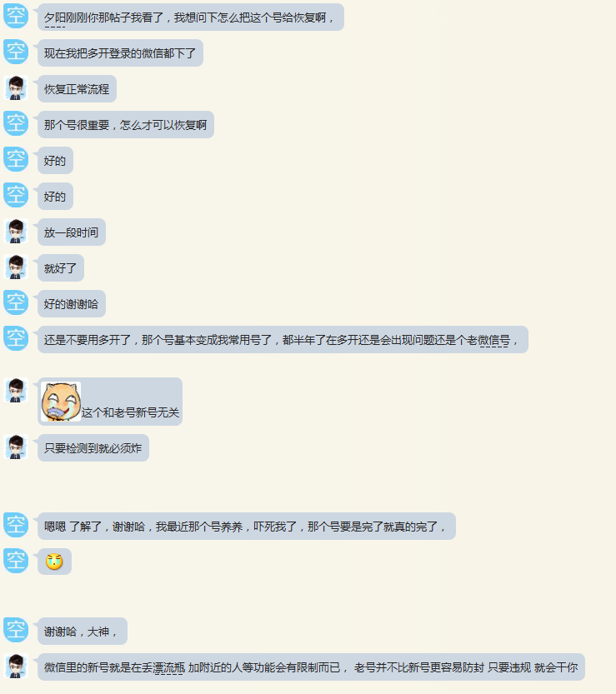The height and width of the screenshot is (694, 616).
Task: Click the crying face emoji bubble
Action: [54, 562]
